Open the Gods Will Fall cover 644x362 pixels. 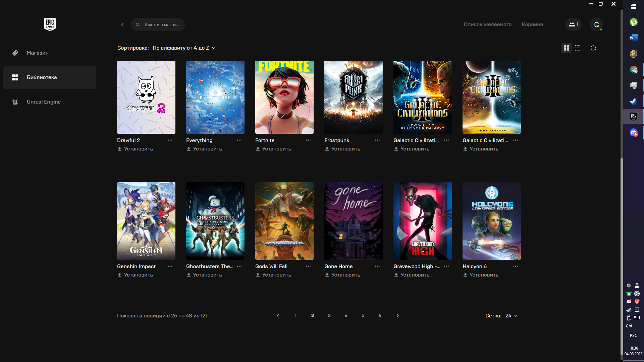click(x=284, y=221)
